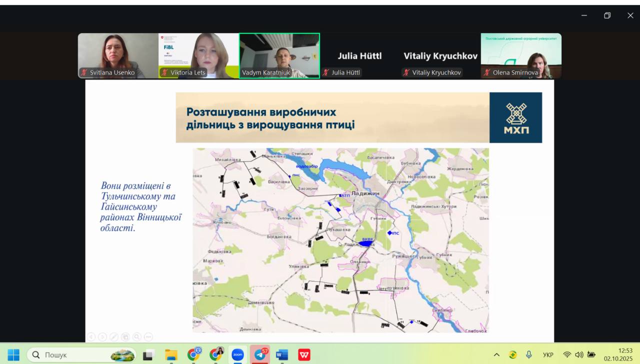Open File Explorer folder icon
Viewport: 640px width, 364px height.
coord(171,355)
